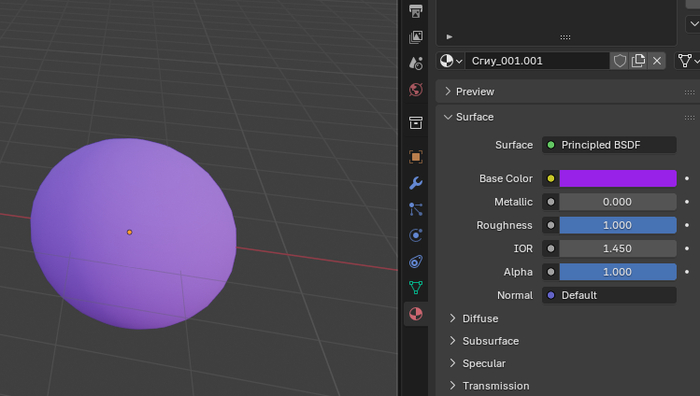Open the World properties tab
The width and height of the screenshot is (700, 396).
click(416, 90)
